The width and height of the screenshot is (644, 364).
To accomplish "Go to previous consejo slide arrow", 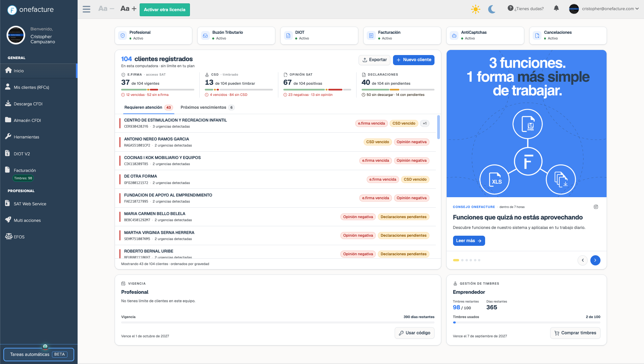I will 583,260.
